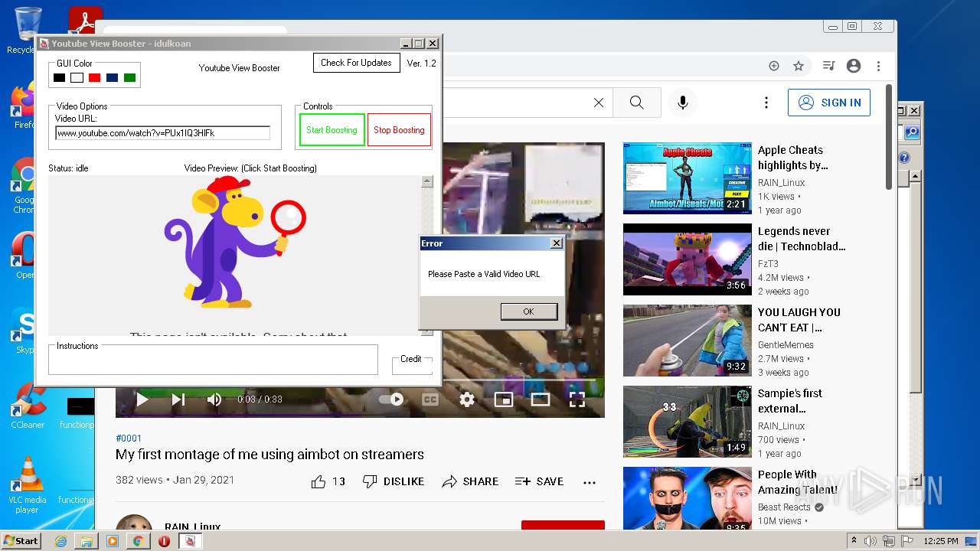Bookmark this page with the Chrome star
Screen dimensions: 980x551
tap(799, 66)
